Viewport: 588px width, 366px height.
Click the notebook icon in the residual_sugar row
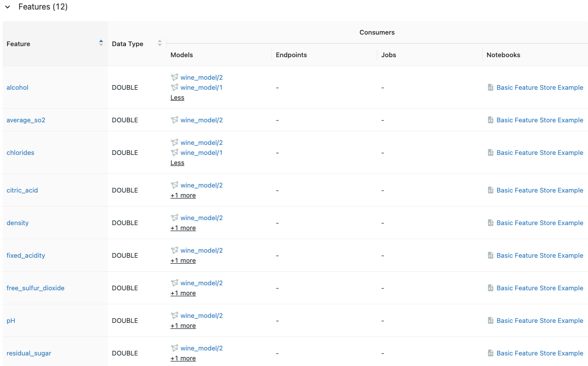(491, 353)
